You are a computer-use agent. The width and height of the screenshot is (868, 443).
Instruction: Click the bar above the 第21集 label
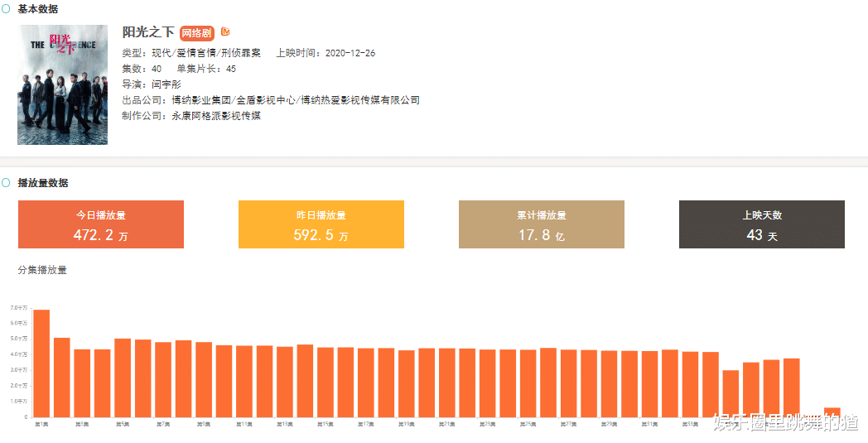click(x=447, y=383)
